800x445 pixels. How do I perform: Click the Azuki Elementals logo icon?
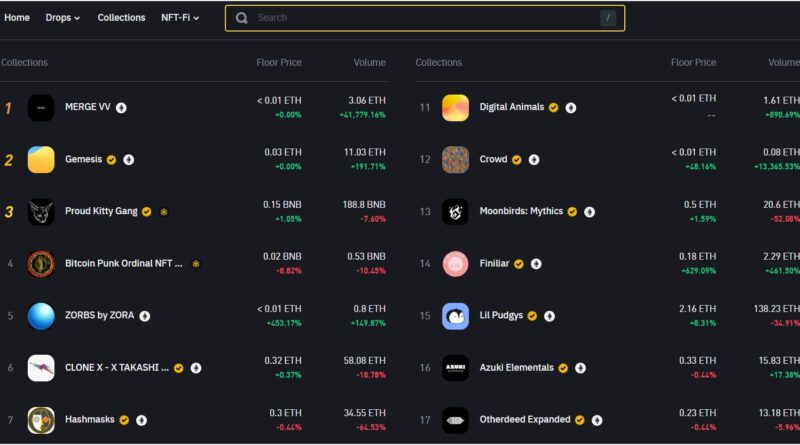point(455,368)
